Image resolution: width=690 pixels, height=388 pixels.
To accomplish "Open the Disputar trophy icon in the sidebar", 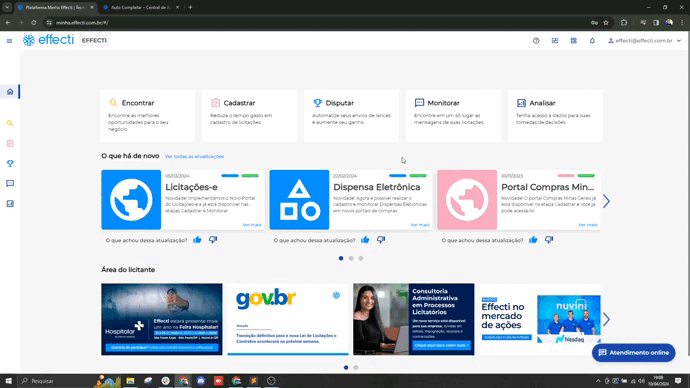I will coord(10,163).
